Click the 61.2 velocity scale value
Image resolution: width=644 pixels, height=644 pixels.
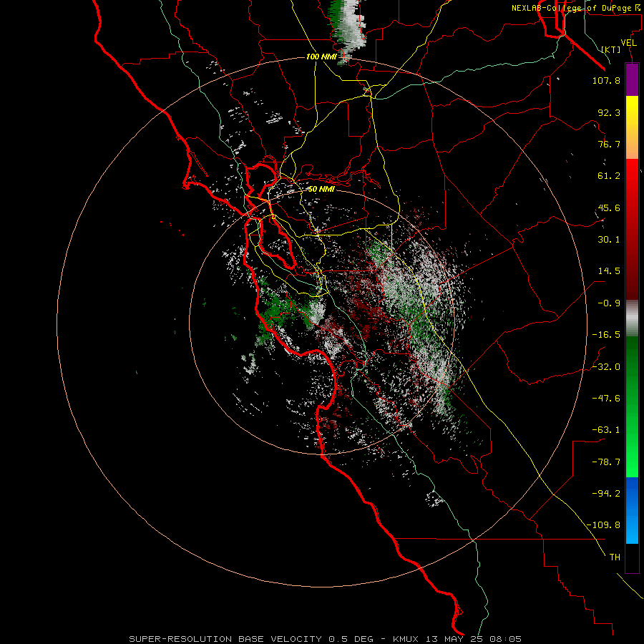[x=609, y=176]
